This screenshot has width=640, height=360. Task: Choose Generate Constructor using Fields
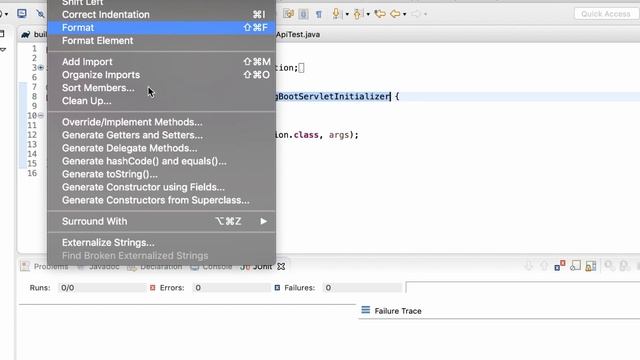(x=161, y=187)
